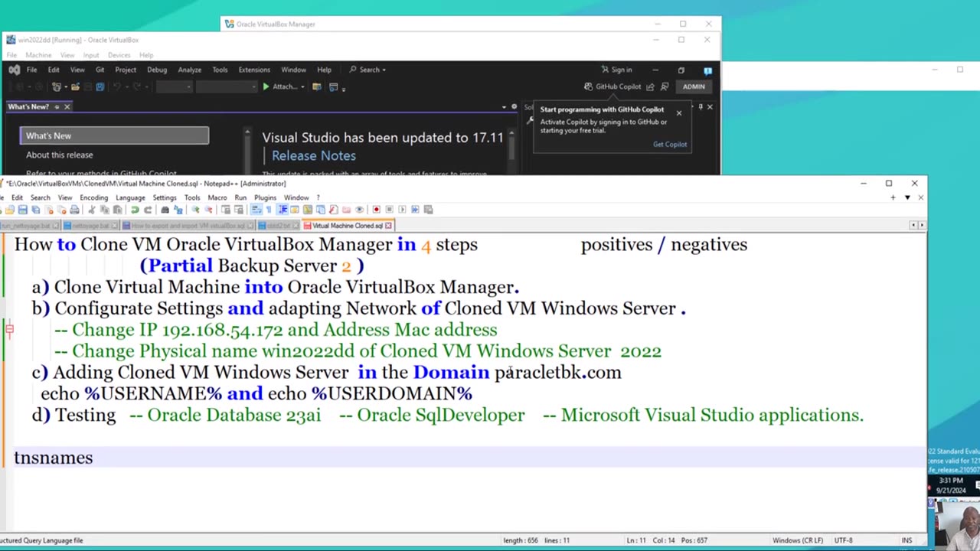Click Save All icon in Notepad++ toolbar
The height and width of the screenshot is (551, 980).
point(35,210)
